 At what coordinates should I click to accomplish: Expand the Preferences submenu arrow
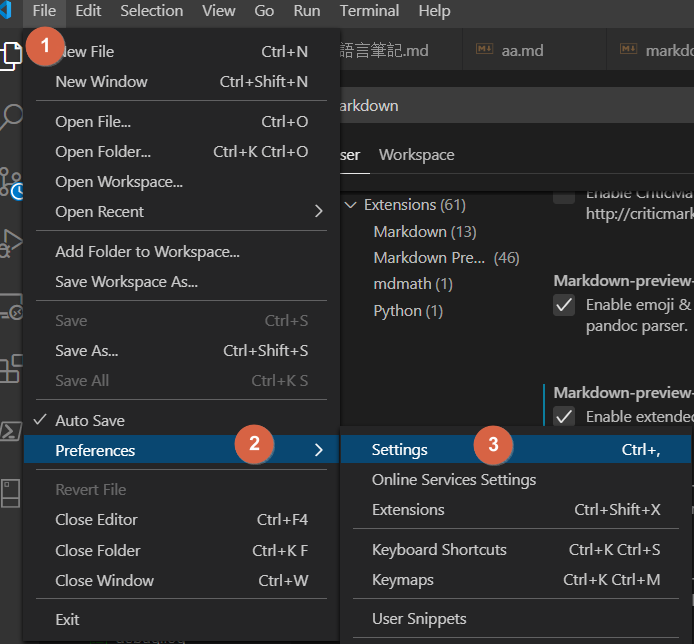[x=318, y=451]
